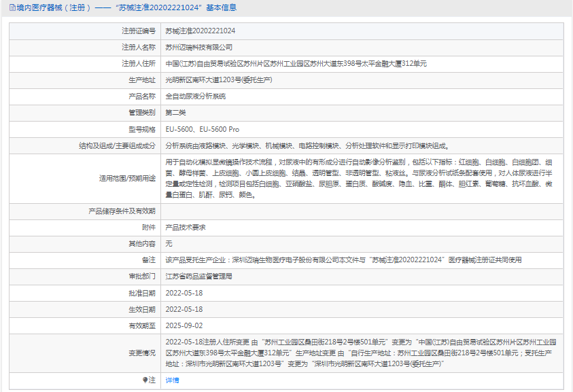
Task: Click the 生效日期 value 2022-05-18
Action: click(184, 309)
